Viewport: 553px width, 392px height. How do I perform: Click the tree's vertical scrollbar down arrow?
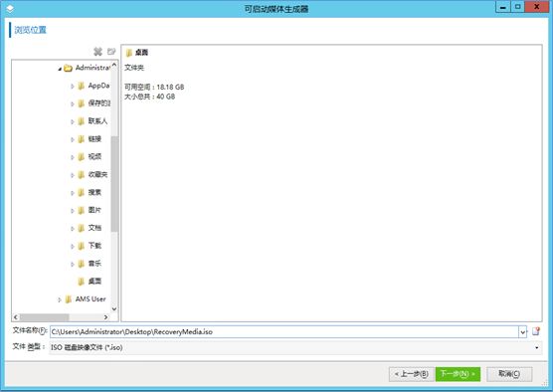point(114,309)
